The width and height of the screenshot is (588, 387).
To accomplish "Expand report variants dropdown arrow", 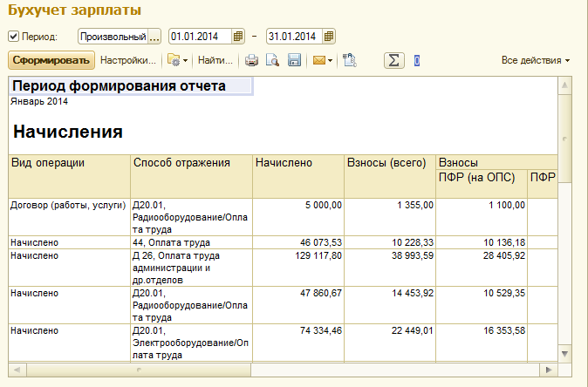I will point(185,61).
